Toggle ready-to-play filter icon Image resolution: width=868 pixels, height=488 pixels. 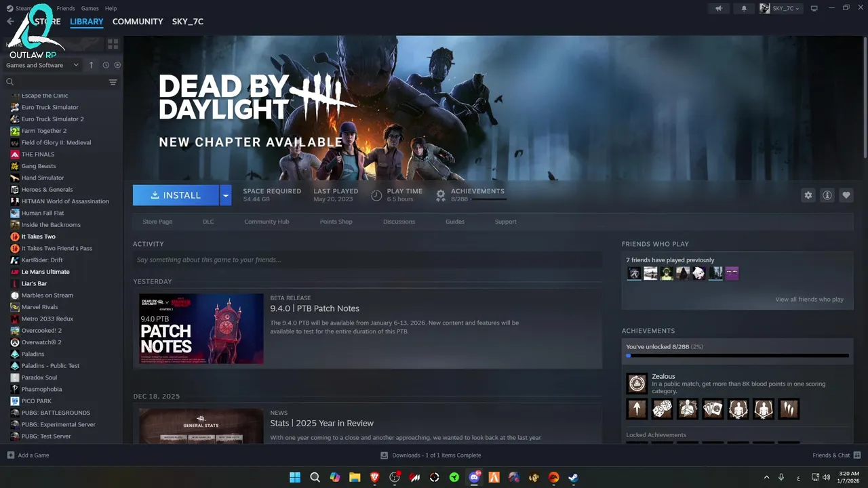117,65
